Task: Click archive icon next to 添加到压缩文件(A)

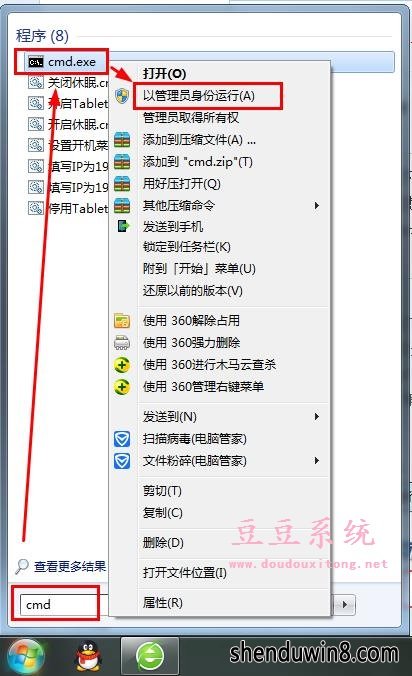Action: [122, 140]
